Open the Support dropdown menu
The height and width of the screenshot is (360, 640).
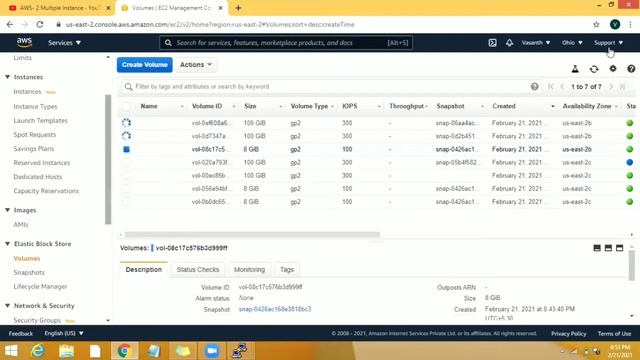pyautogui.click(x=608, y=42)
